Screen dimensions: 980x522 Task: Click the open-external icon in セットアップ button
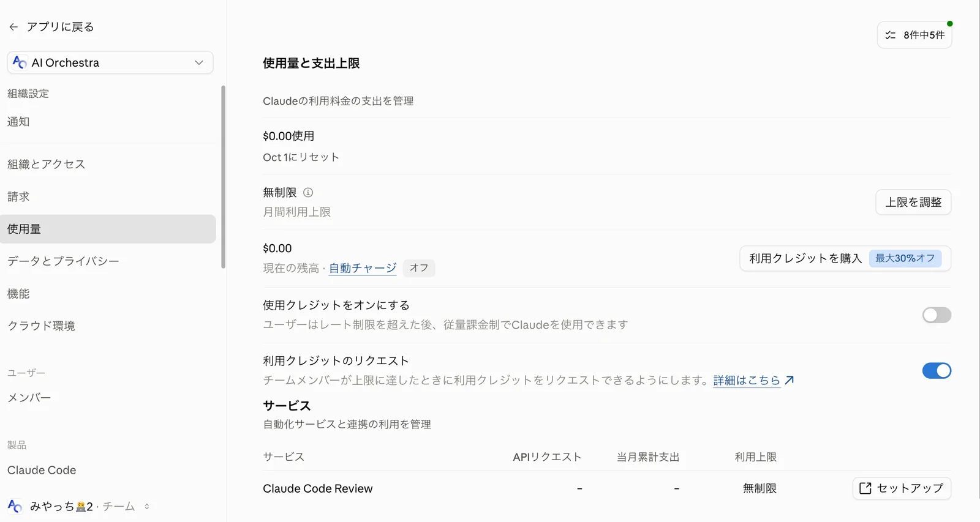coord(865,488)
